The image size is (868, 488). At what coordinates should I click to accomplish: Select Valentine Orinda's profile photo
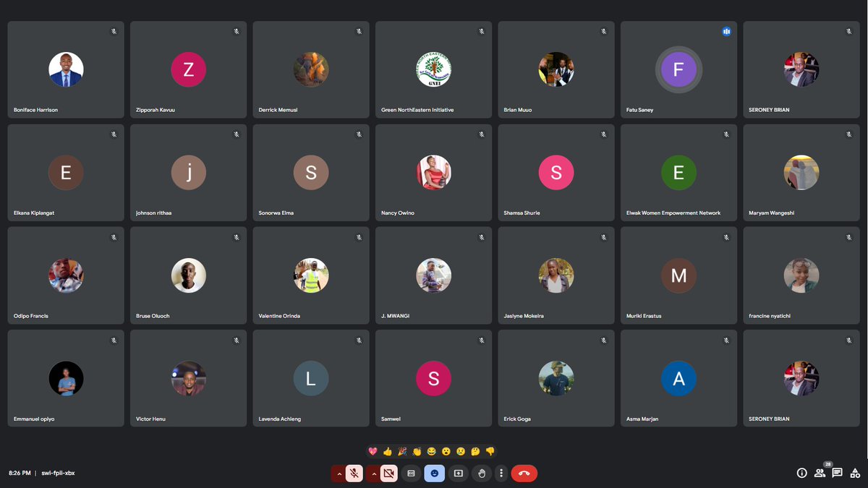(x=311, y=275)
